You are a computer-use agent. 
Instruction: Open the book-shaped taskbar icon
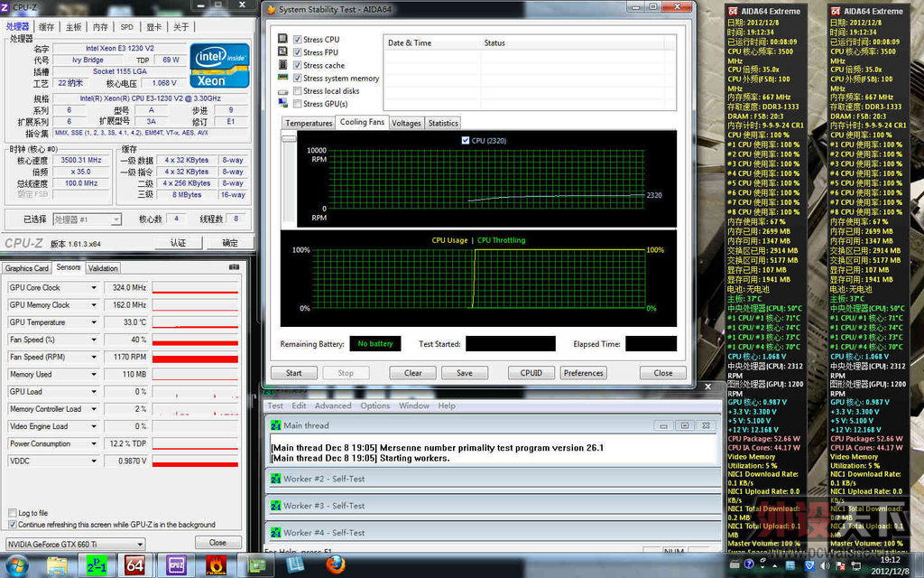click(295, 564)
